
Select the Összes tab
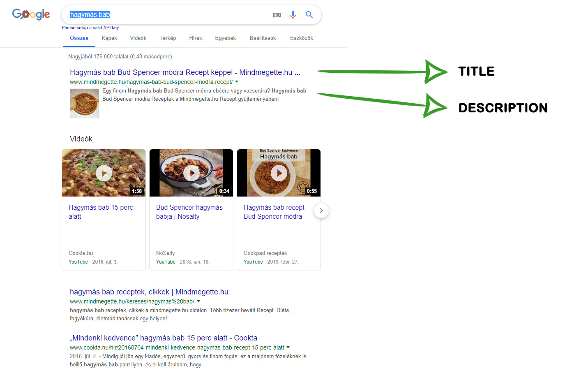(x=79, y=38)
